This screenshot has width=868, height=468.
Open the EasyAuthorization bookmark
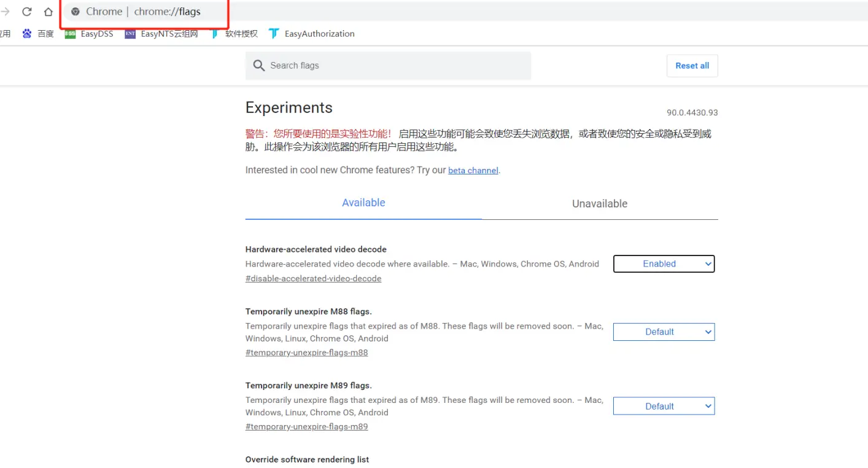coord(312,34)
